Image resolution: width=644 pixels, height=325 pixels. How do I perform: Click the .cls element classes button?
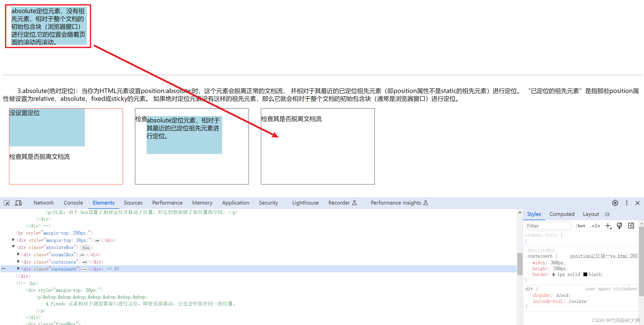tap(595, 226)
